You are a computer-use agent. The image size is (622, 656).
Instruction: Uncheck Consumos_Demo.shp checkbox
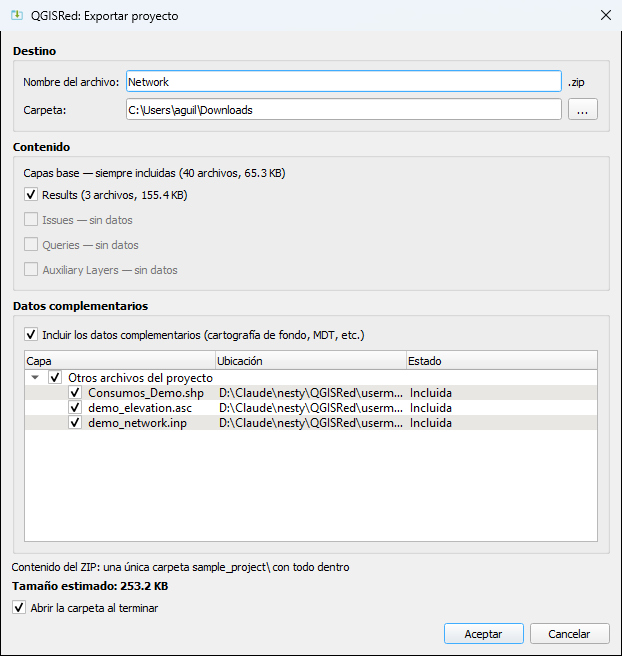(x=75, y=393)
